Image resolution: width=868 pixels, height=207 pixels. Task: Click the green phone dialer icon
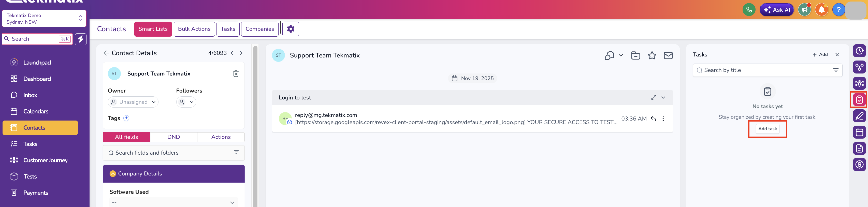[x=749, y=10]
